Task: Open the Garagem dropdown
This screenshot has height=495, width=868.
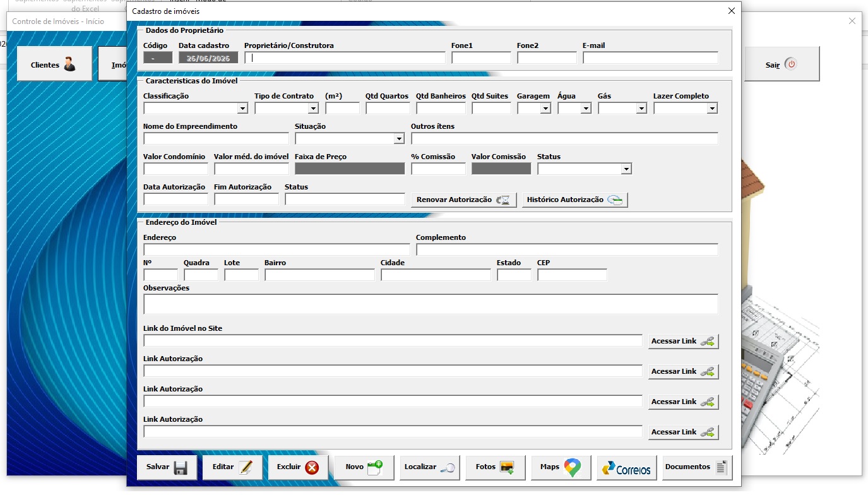Action: coord(545,109)
